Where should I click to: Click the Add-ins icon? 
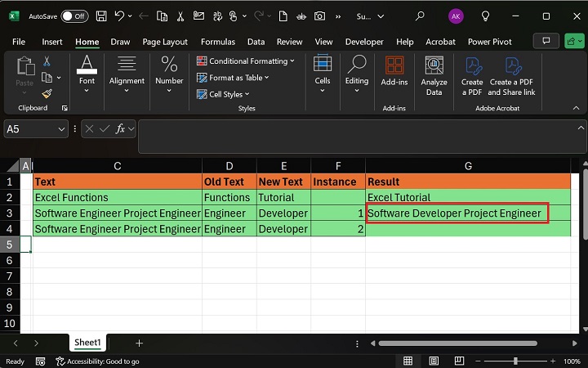[x=394, y=76]
